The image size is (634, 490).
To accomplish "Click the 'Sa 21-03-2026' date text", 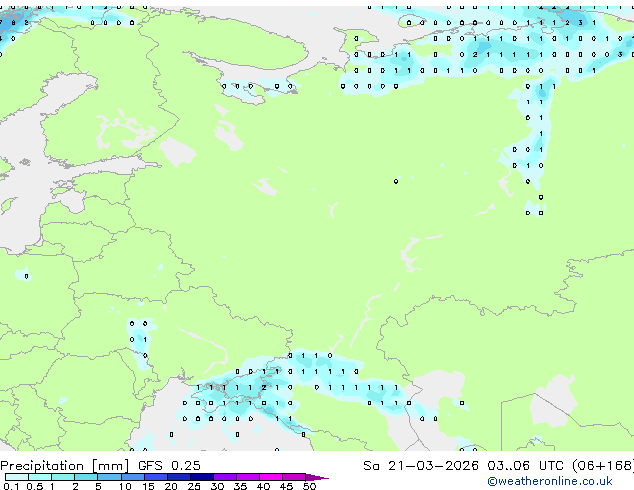I will (x=421, y=466).
